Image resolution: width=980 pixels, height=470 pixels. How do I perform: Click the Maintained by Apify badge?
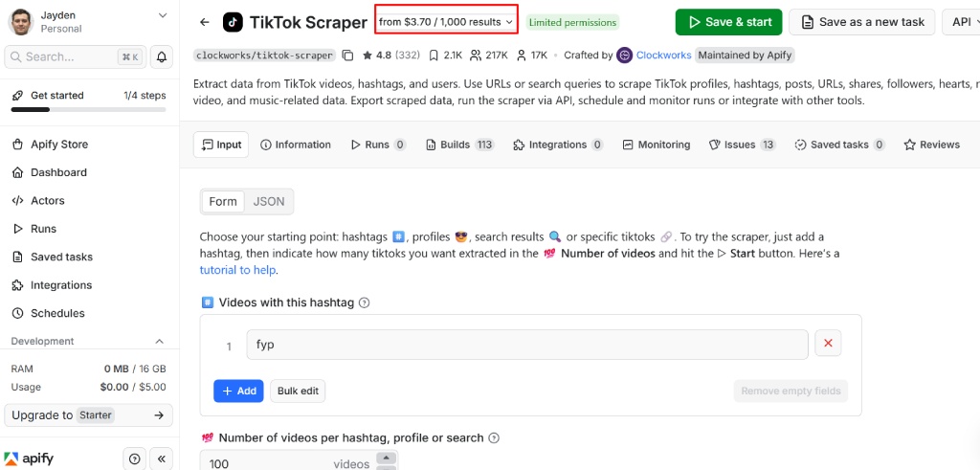tap(745, 55)
